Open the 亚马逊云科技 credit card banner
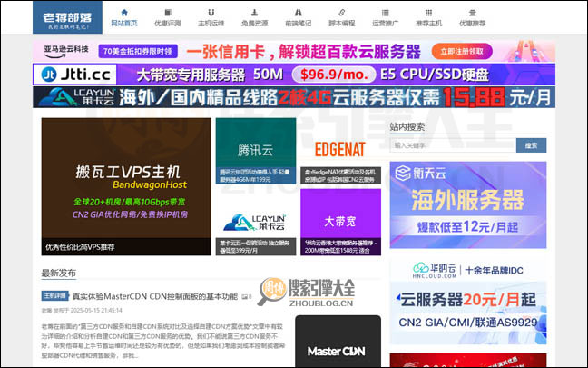Screen dimensions: 588x368 coord(294,51)
